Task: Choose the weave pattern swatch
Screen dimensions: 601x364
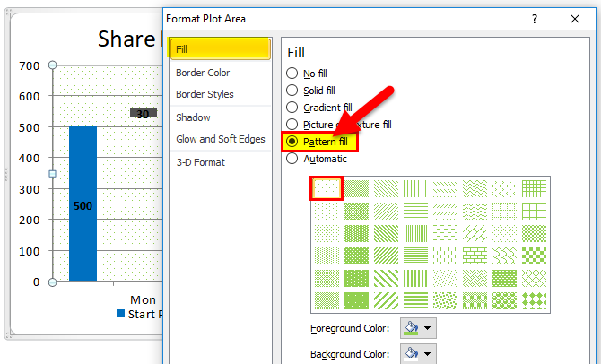Action: [475, 279]
